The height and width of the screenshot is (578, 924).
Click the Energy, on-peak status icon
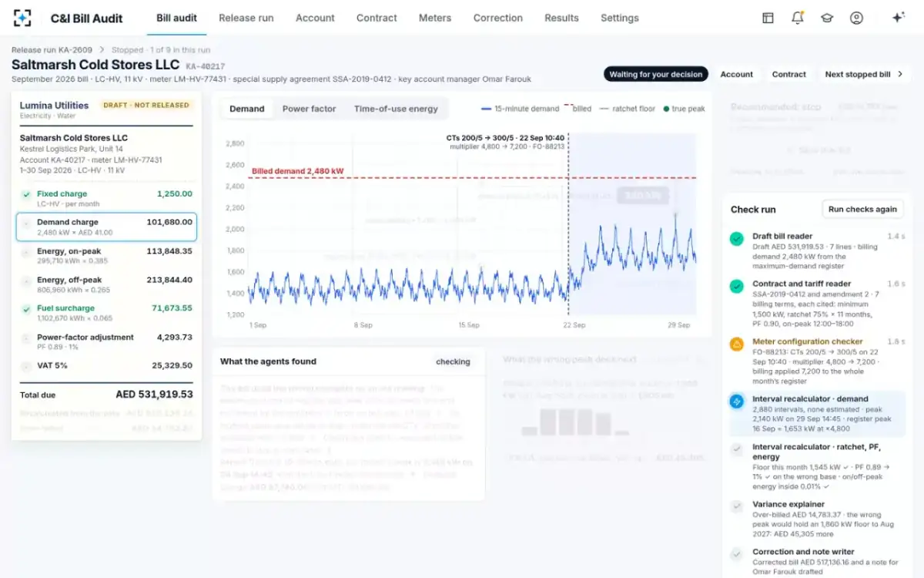26,252
